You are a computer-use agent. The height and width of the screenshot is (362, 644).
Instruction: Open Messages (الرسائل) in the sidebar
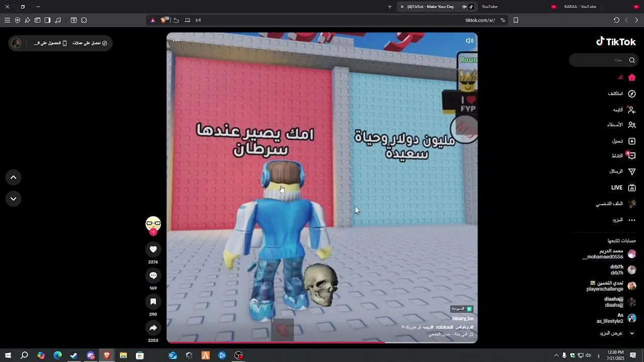coord(623,171)
